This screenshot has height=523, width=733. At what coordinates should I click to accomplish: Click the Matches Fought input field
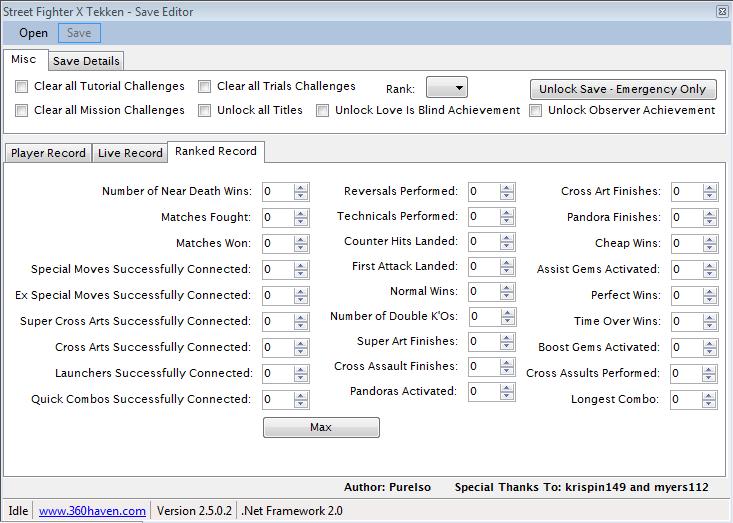pos(277,217)
